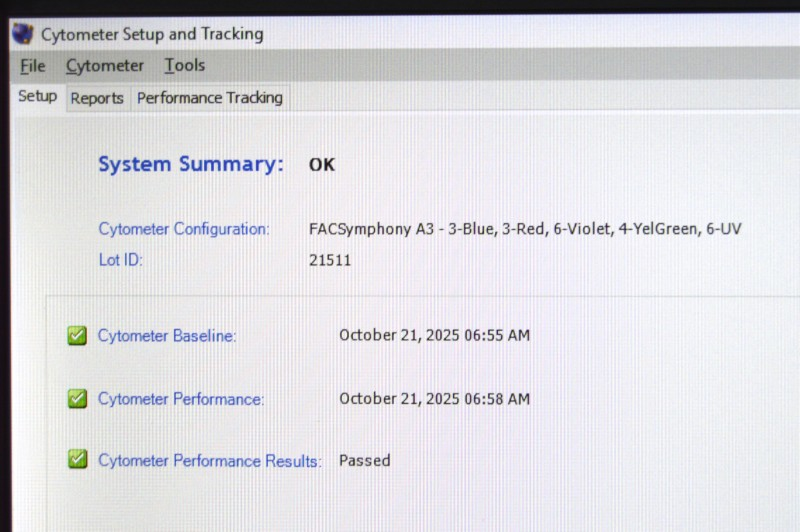Click the Passed result text
Viewport: 800px width, 532px height.
(364, 460)
